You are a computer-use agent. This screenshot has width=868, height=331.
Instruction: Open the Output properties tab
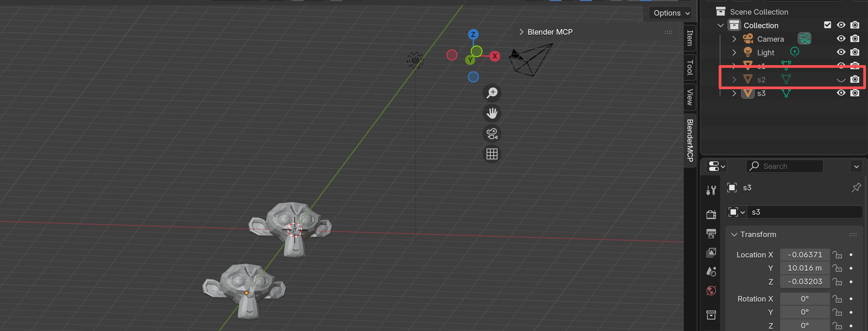click(x=711, y=233)
